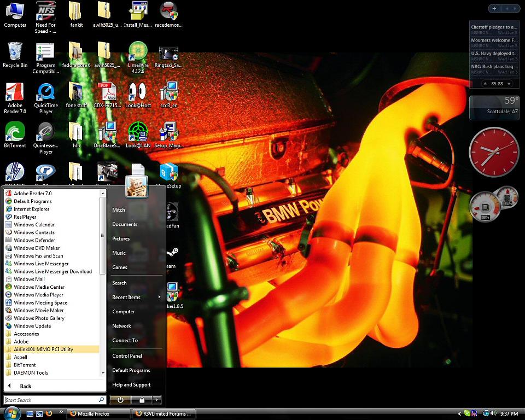
Task: Click the Windows Start orb
Action: click(11, 413)
